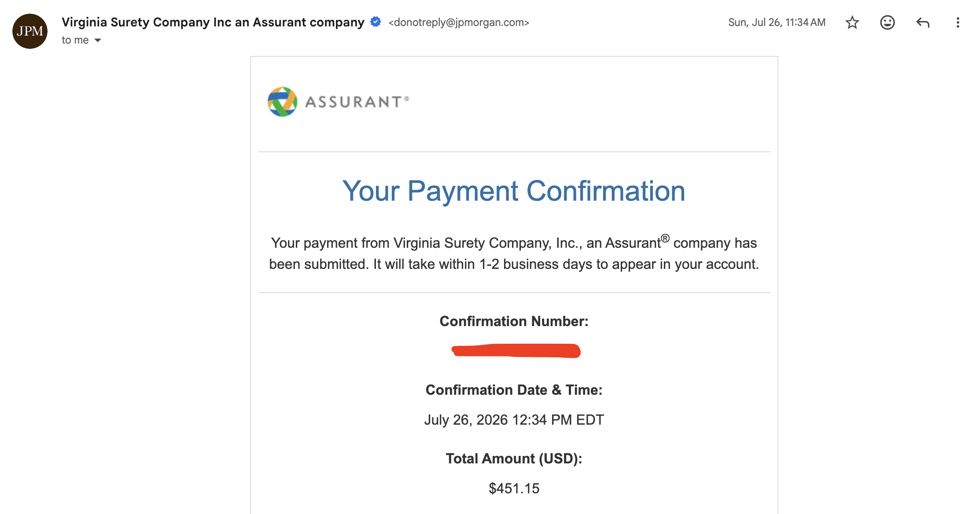This screenshot has width=980, height=514.
Task: Click the redacted confirmation number bar
Action: [516, 351]
